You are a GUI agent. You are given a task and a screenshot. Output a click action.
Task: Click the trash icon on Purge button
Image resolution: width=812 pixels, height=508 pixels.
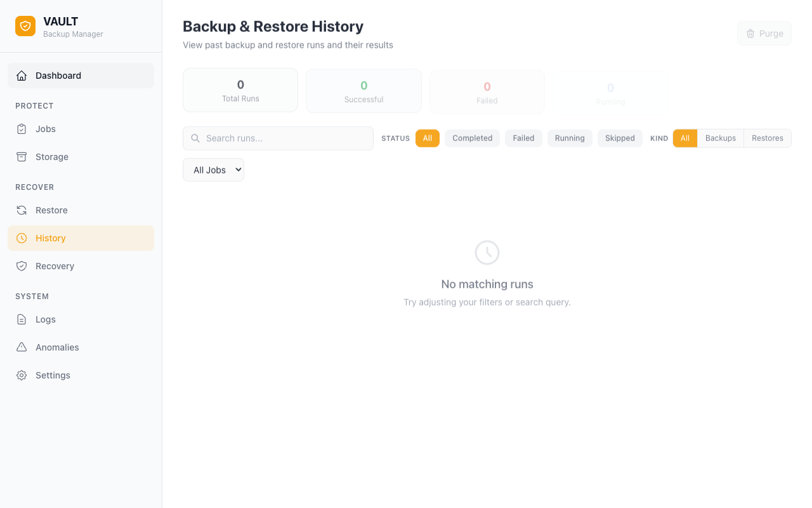pyautogui.click(x=750, y=34)
